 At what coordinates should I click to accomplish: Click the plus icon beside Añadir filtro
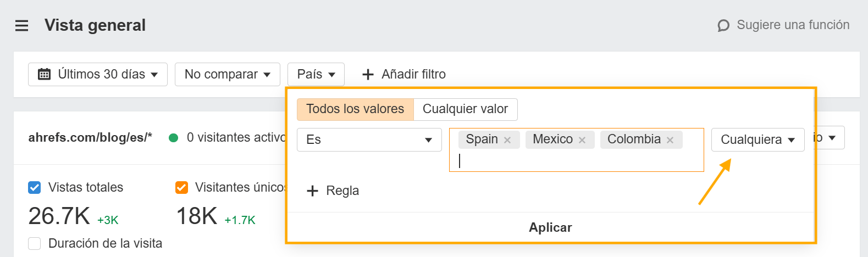(x=368, y=74)
